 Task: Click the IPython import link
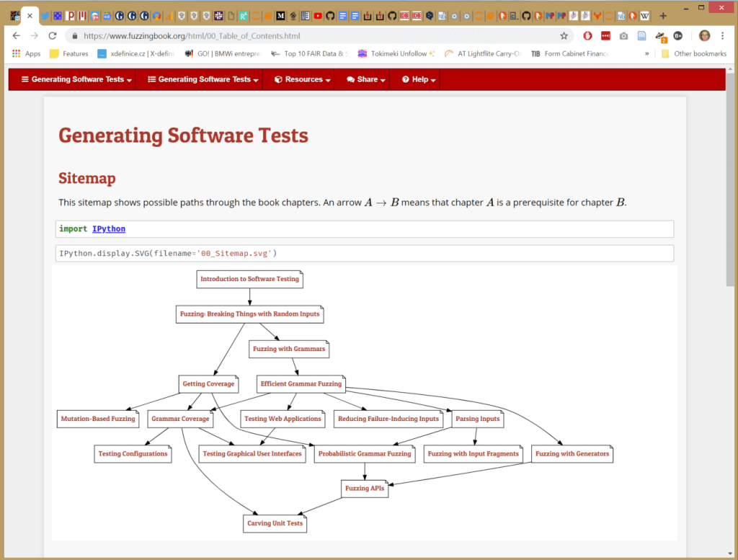coord(109,228)
